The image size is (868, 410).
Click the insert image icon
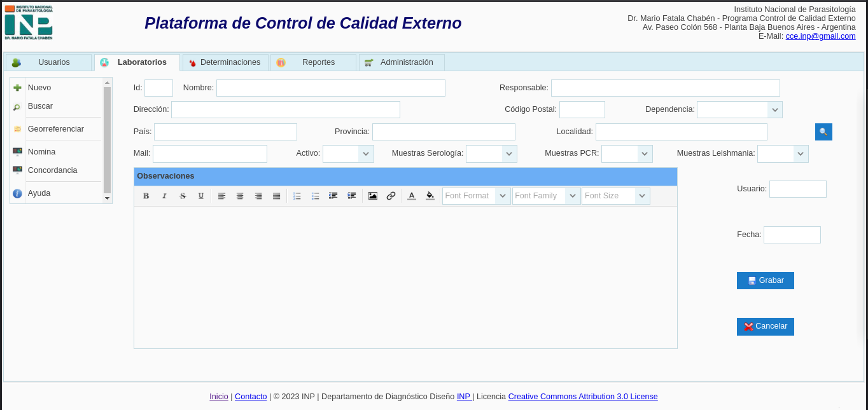[x=373, y=196]
